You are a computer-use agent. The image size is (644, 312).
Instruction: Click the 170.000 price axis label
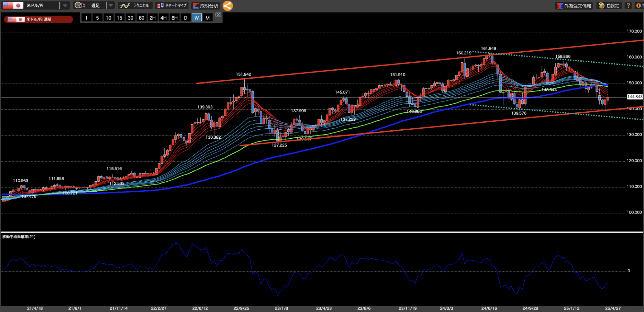coord(634,31)
